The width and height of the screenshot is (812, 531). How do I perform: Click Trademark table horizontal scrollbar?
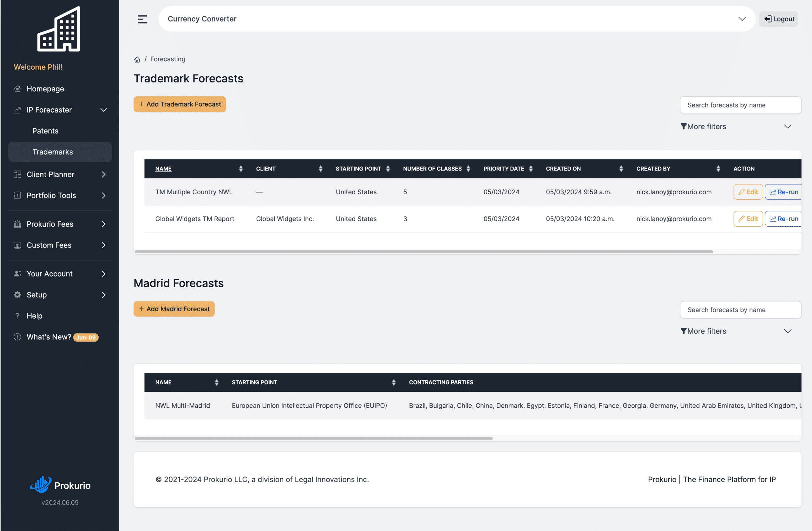pyautogui.click(x=423, y=252)
